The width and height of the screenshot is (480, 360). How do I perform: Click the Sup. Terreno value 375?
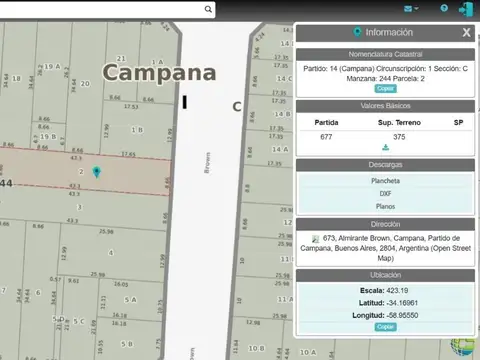(399, 137)
